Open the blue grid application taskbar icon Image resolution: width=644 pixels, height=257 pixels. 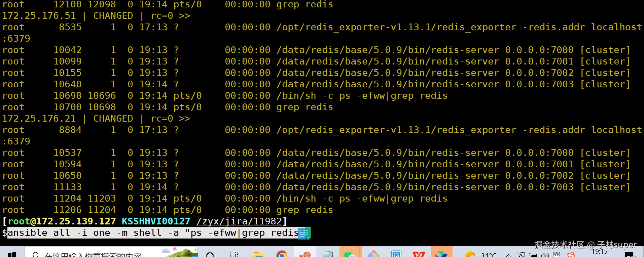[x=396, y=254]
